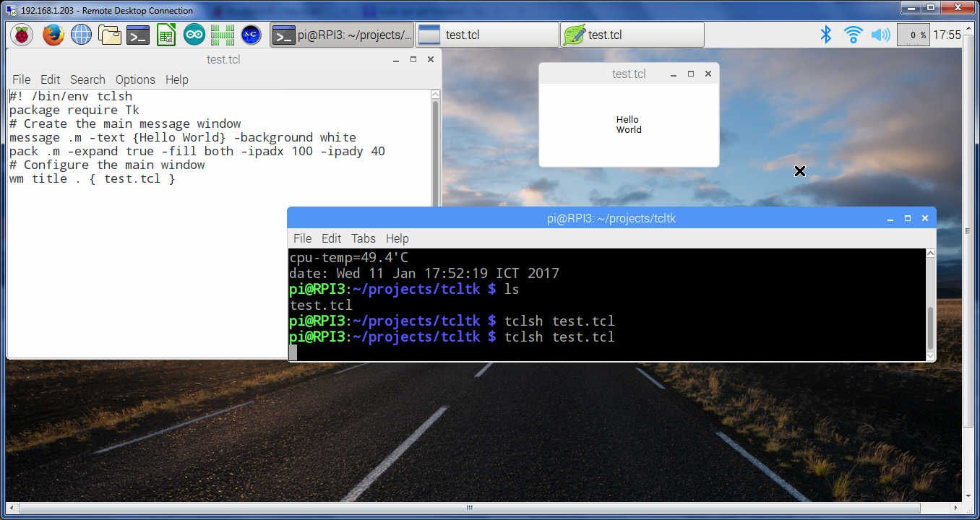Open the Wi-Fi network menu
Image resolution: width=980 pixels, height=520 pixels.
pyautogui.click(x=853, y=35)
